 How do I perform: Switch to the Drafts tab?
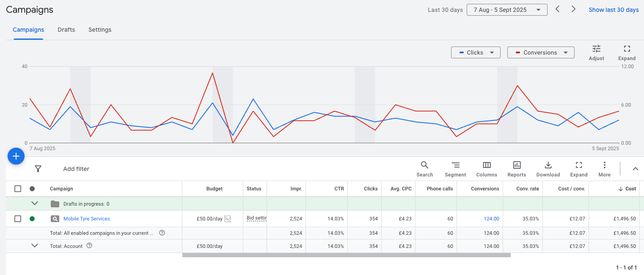66,30
